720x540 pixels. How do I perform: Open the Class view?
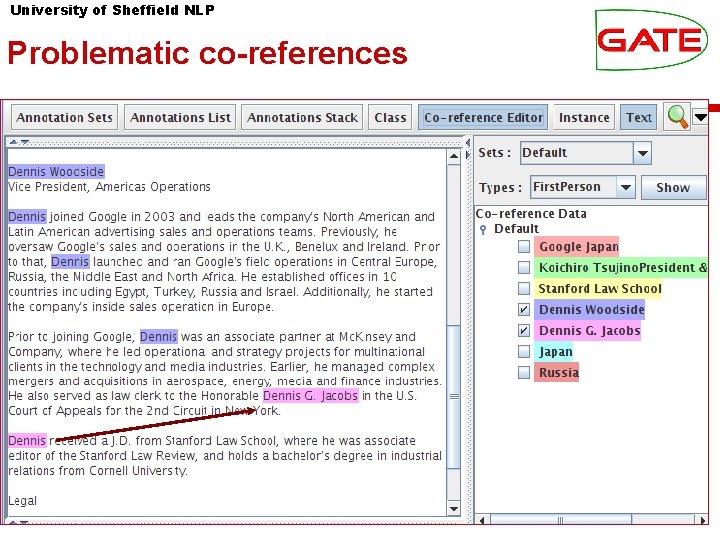[390, 118]
